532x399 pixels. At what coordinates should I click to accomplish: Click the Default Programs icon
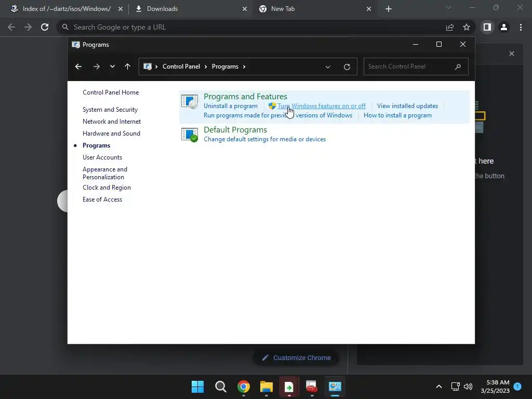189,135
